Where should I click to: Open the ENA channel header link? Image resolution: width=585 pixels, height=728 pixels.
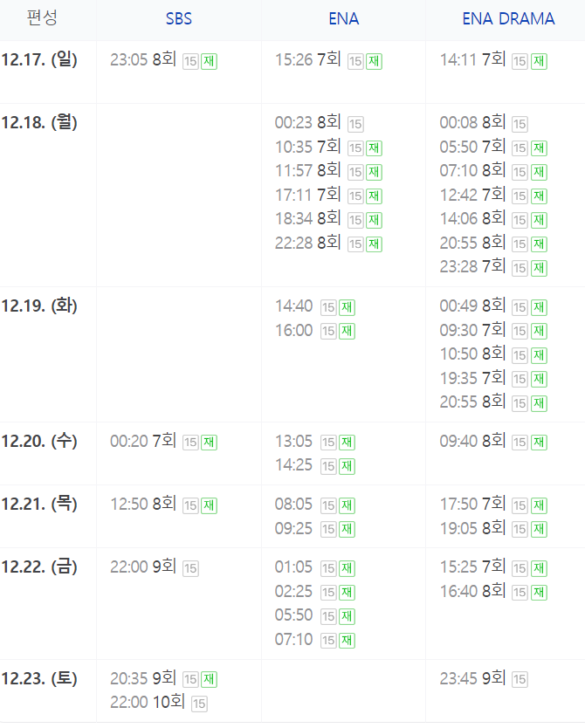[x=343, y=19]
